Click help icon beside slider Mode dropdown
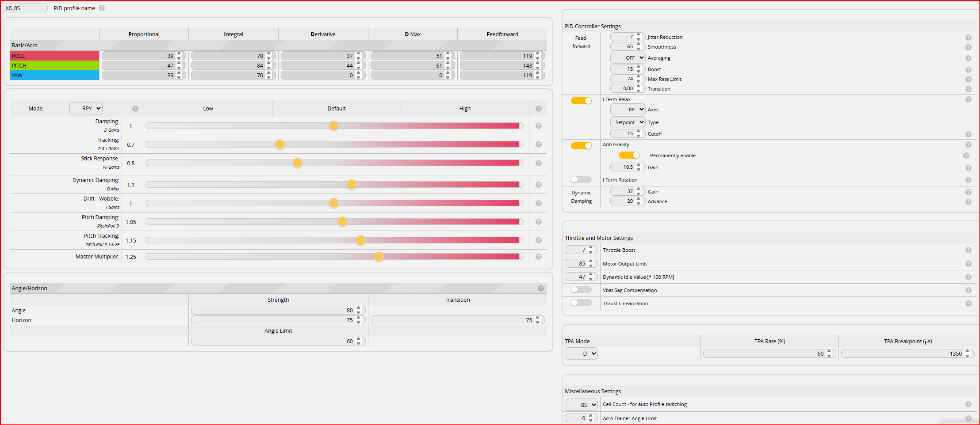Image resolution: width=980 pixels, height=425 pixels. pos(135,109)
